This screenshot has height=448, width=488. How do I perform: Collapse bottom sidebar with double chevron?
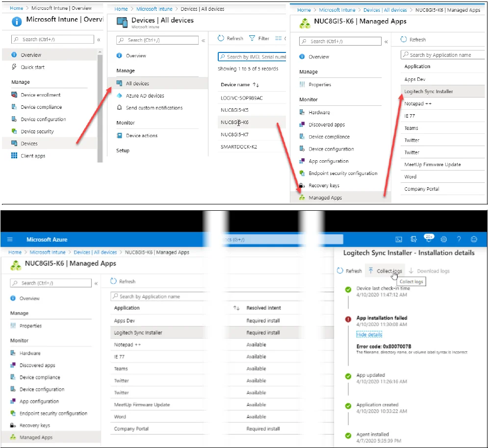click(x=96, y=283)
